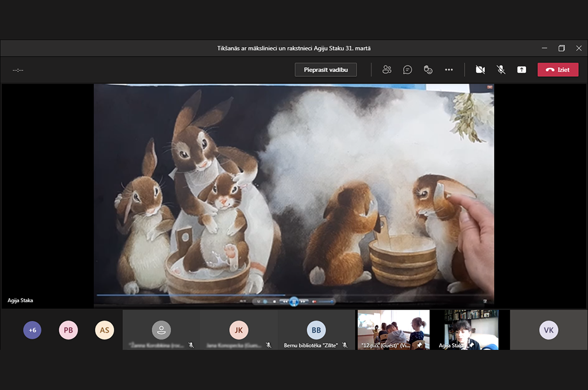Viewport: 588px width, 390px height.
Task: Select the Bernu bibliotēka "Zilīte" participant tile
Action: [316, 330]
